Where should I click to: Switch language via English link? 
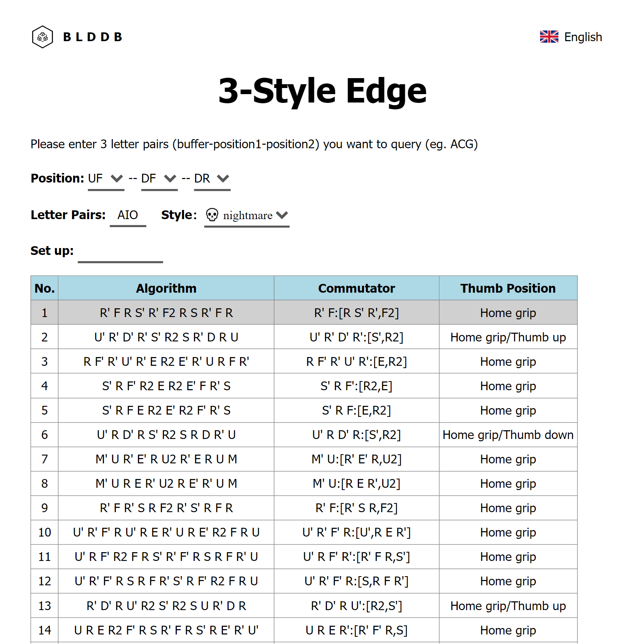tap(583, 37)
